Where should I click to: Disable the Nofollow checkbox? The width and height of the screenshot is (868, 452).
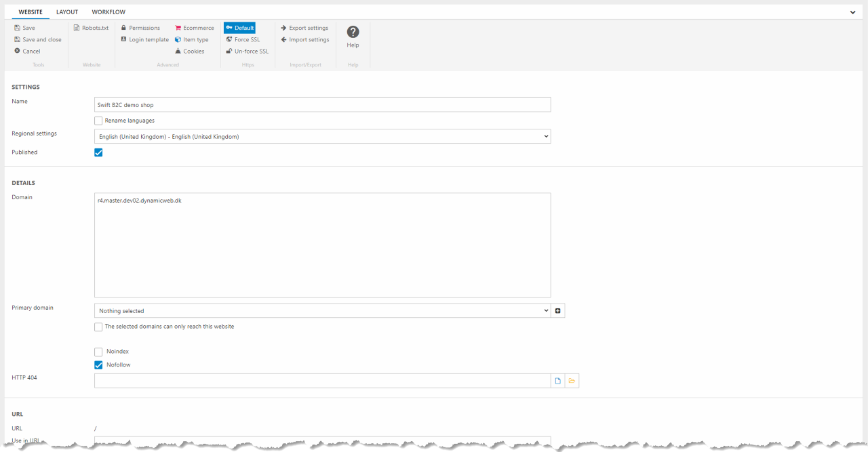pos(99,365)
